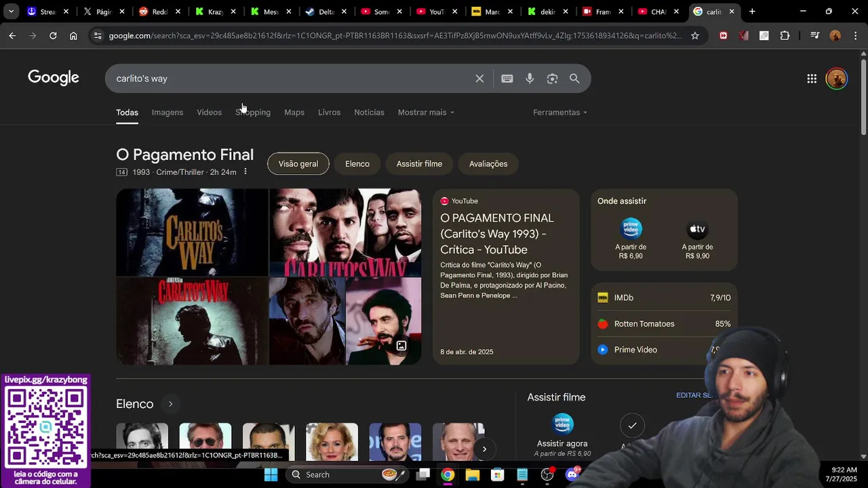Open Google Lens image search
868x488 pixels.
[552, 79]
